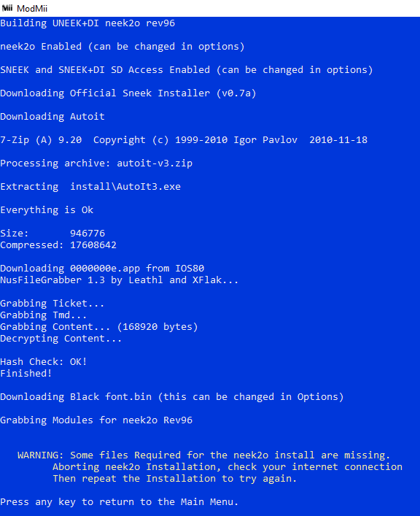The height and width of the screenshot is (516, 420).
Task: Click "Downloading Black font.bin" options line
Action: (x=171, y=397)
